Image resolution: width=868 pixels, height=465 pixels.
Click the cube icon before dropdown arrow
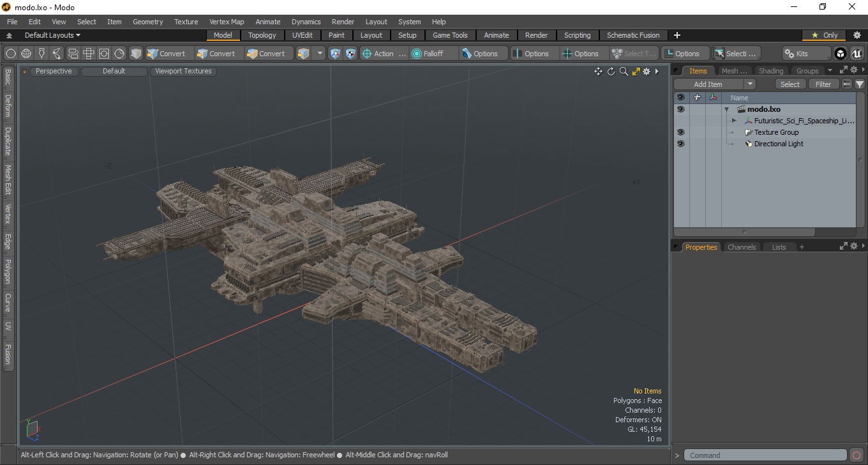[304, 54]
